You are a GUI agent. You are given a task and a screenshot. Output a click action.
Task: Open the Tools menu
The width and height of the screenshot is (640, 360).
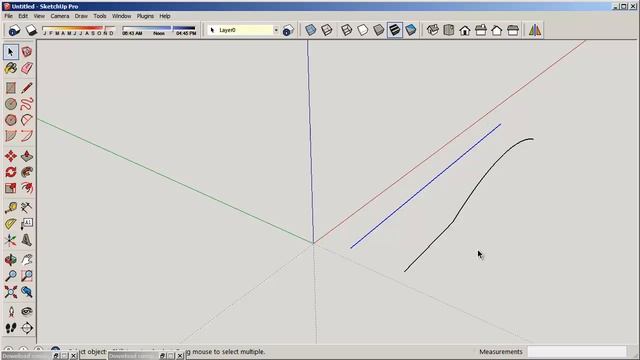pyautogui.click(x=100, y=16)
